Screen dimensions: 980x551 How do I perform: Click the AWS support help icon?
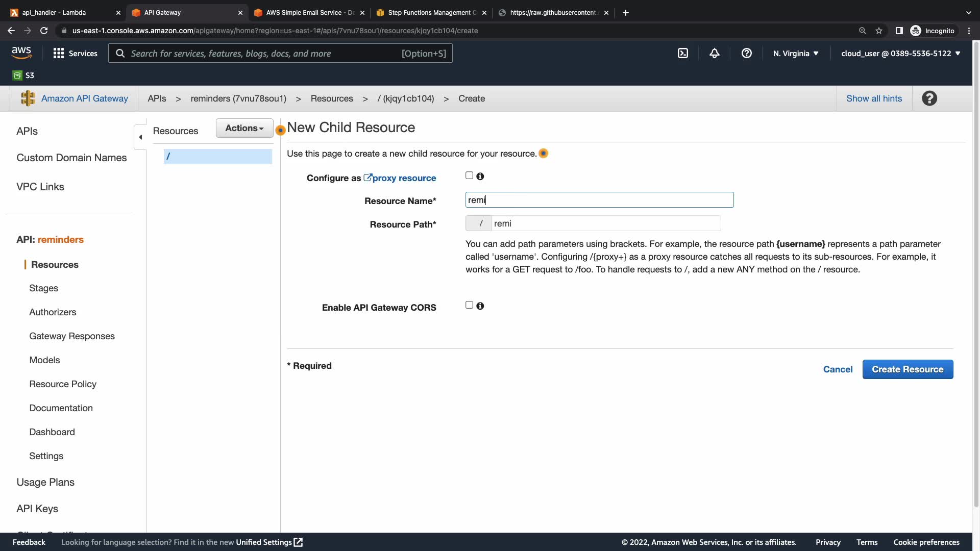[x=746, y=53]
